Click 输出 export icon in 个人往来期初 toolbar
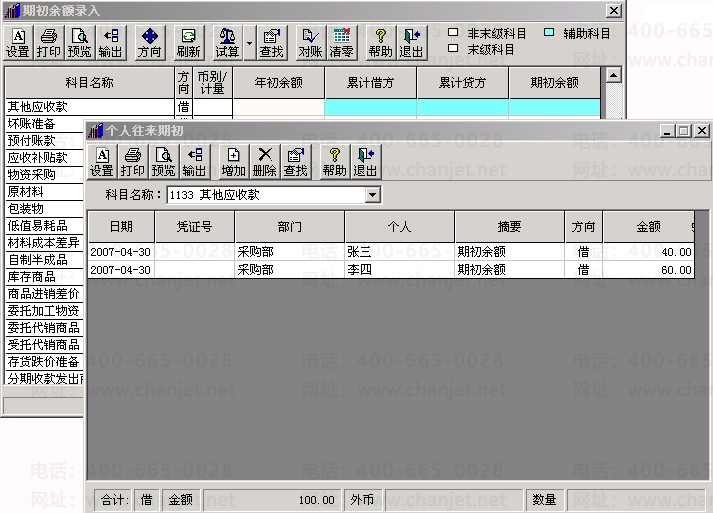Screen dimensions: 713x513 coord(194,162)
